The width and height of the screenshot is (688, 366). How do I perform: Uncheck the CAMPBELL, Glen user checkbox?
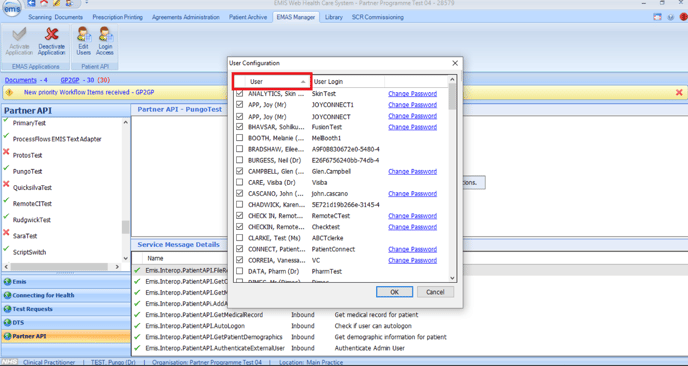pyautogui.click(x=240, y=171)
